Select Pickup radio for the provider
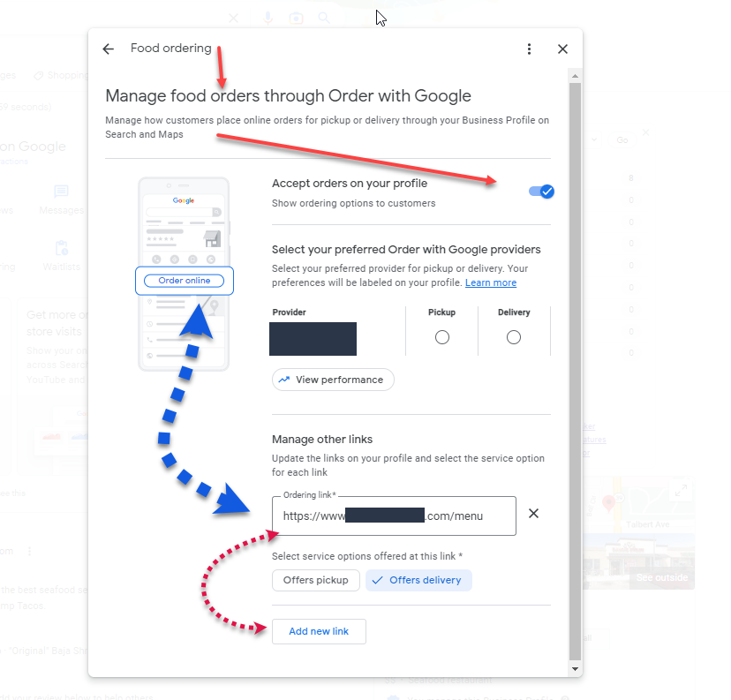Screen dimensions: 731x700 (x=442, y=337)
